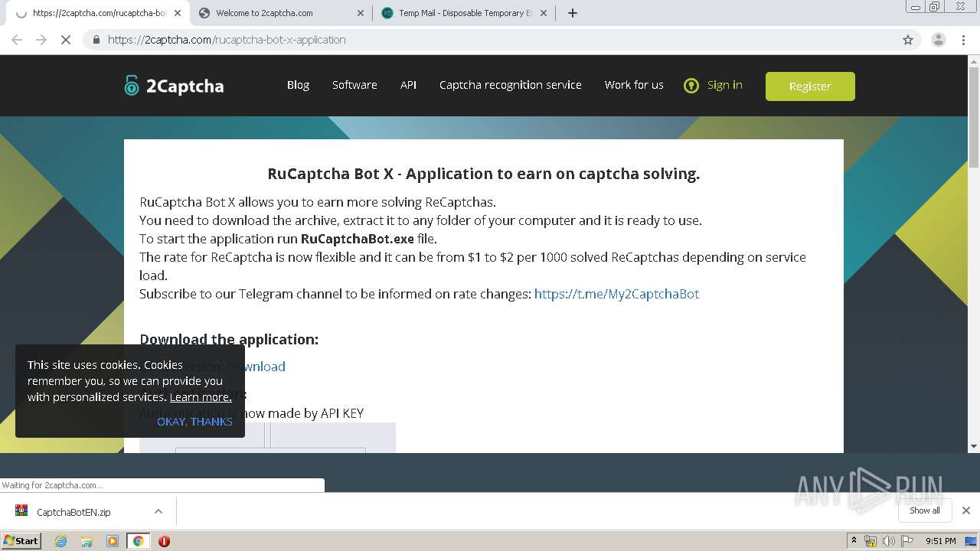
Task: Expand CaptchaBotEN.zip download options chevron
Action: coord(158,511)
